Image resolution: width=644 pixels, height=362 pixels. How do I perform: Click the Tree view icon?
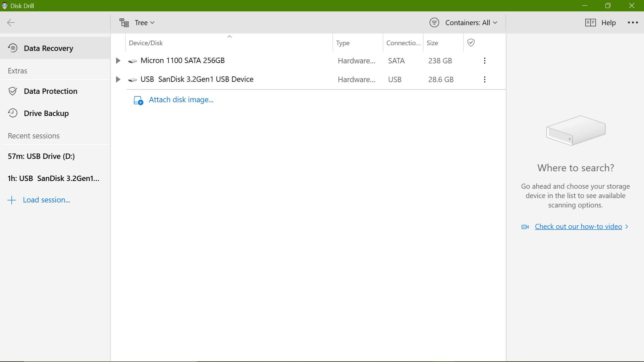[x=124, y=22]
